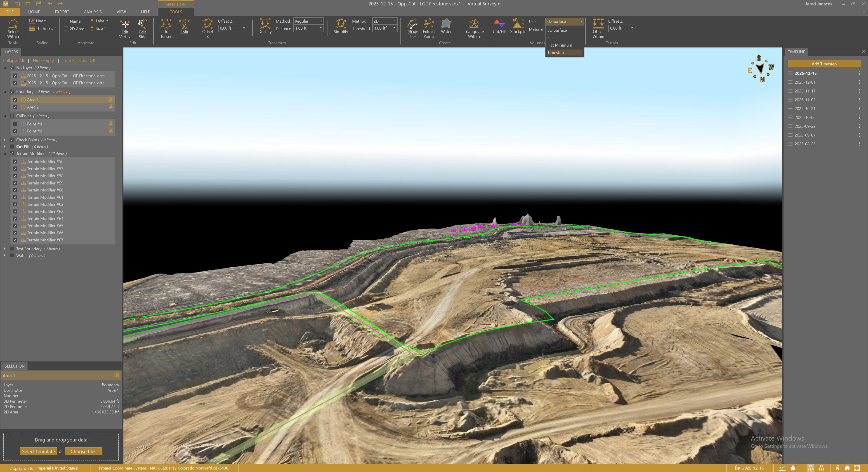Start the Cut/Fill volume calculation
The height and width of the screenshot is (472, 868).
coord(499,26)
